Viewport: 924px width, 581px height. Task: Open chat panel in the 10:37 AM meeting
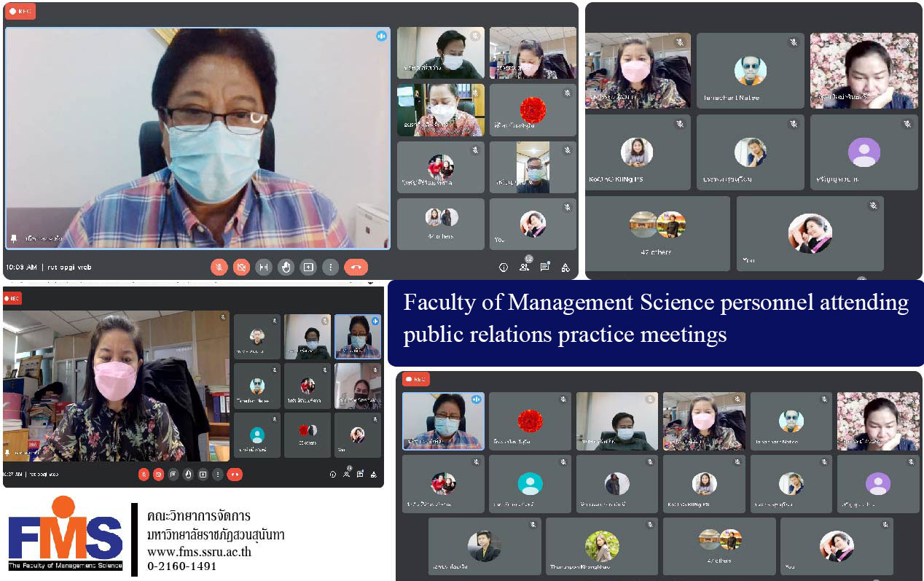[360, 475]
